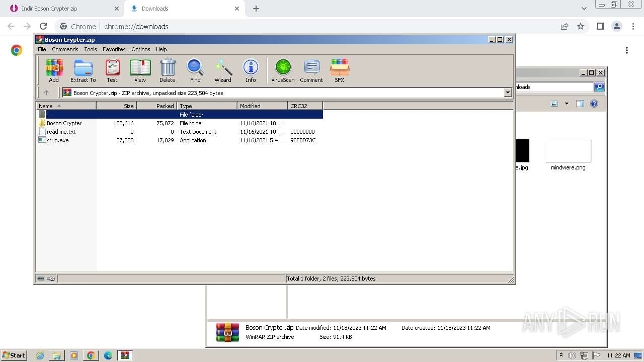The height and width of the screenshot is (362, 644).
Task: Open Explorer view options dropdown arrow
Action: (x=567, y=104)
